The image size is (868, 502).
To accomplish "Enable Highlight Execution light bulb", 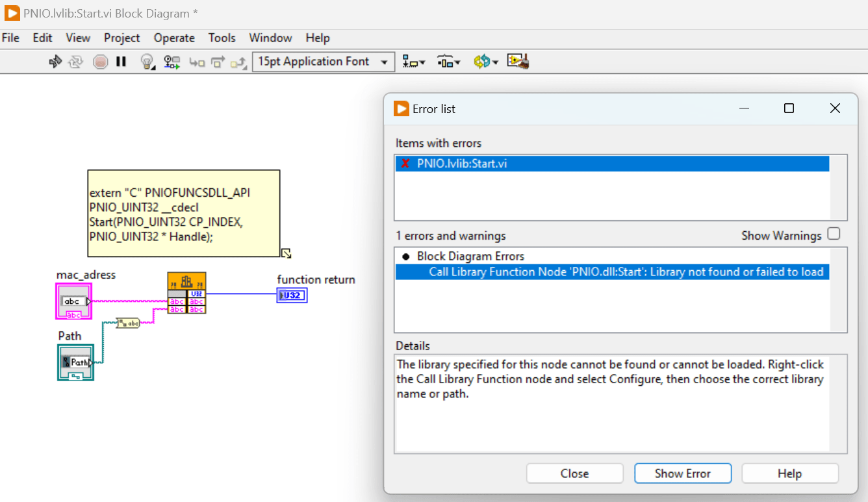I will coord(146,61).
